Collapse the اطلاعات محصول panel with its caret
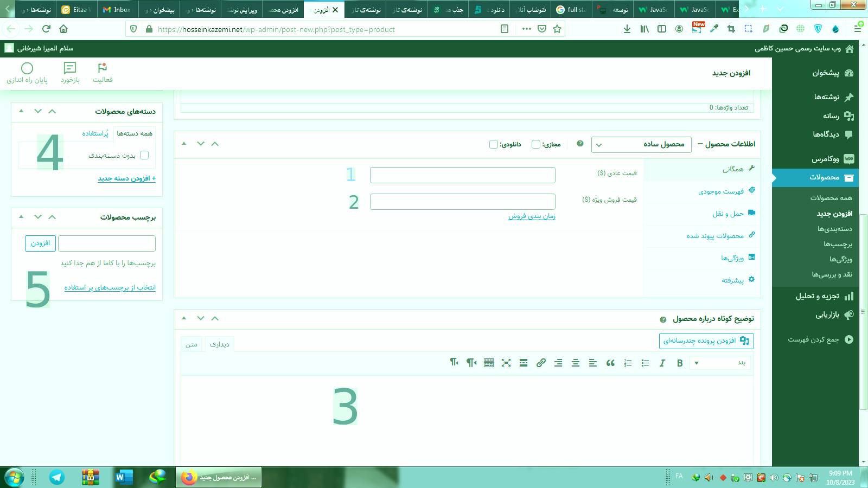Image resolution: width=868 pixels, height=488 pixels. (x=184, y=144)
